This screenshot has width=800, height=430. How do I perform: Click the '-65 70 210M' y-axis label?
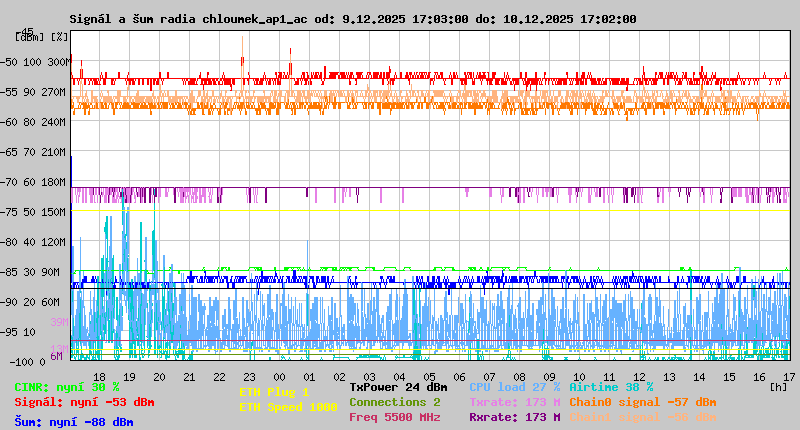coord(33,153)
